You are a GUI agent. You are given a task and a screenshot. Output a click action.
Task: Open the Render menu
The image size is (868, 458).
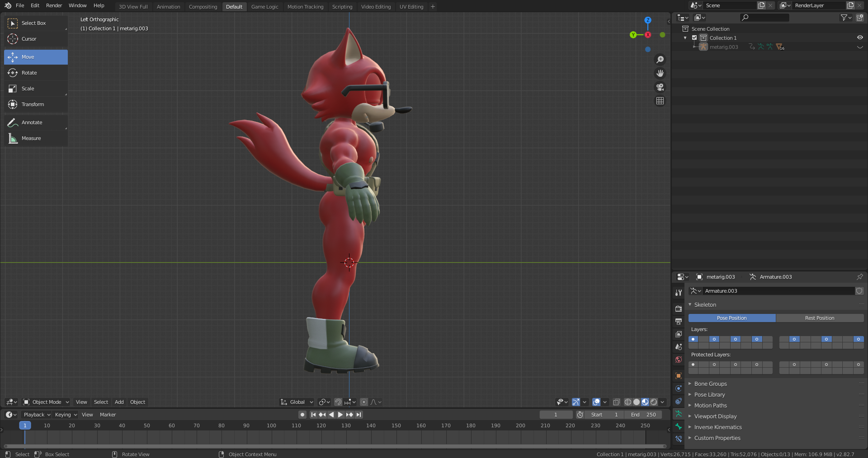click(x=54, y=5)
